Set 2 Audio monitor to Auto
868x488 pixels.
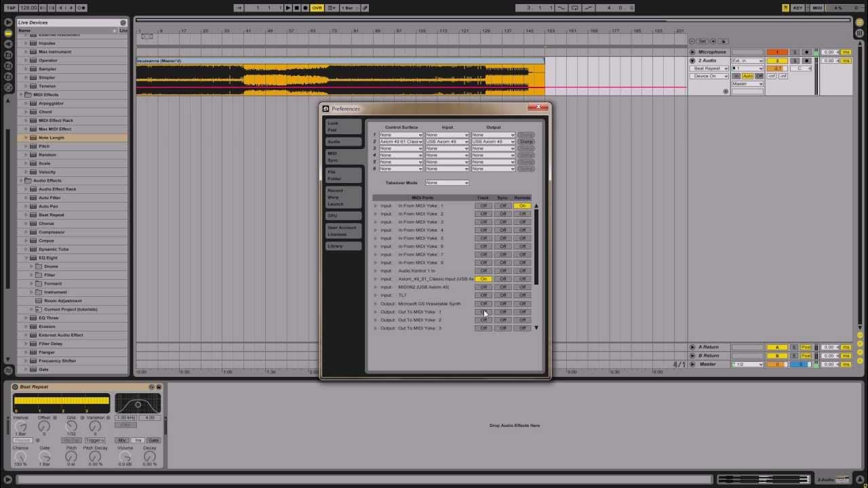[748, 76]
